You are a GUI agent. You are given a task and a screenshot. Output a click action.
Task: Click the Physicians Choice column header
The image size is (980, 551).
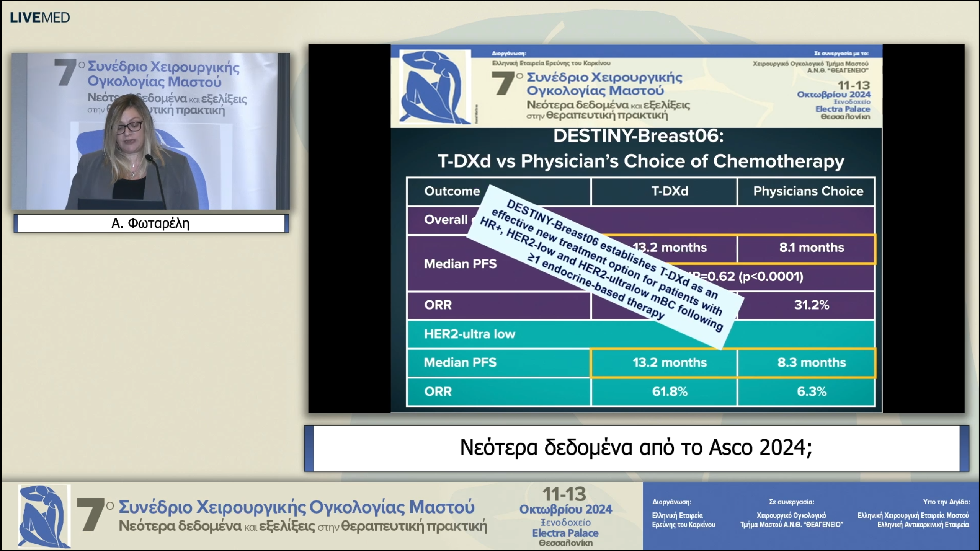(808, 191)
